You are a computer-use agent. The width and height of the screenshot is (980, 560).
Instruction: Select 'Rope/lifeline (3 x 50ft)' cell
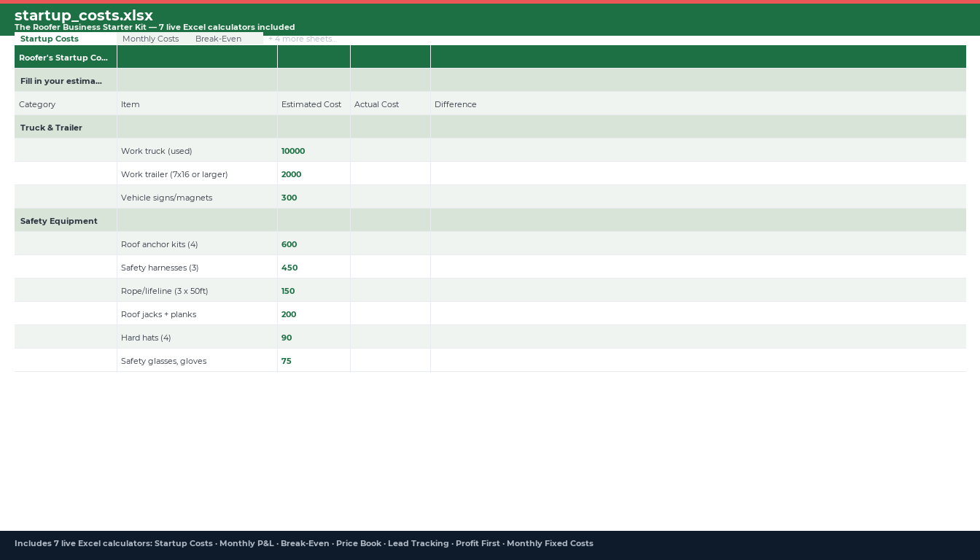[x=197, y=290]
